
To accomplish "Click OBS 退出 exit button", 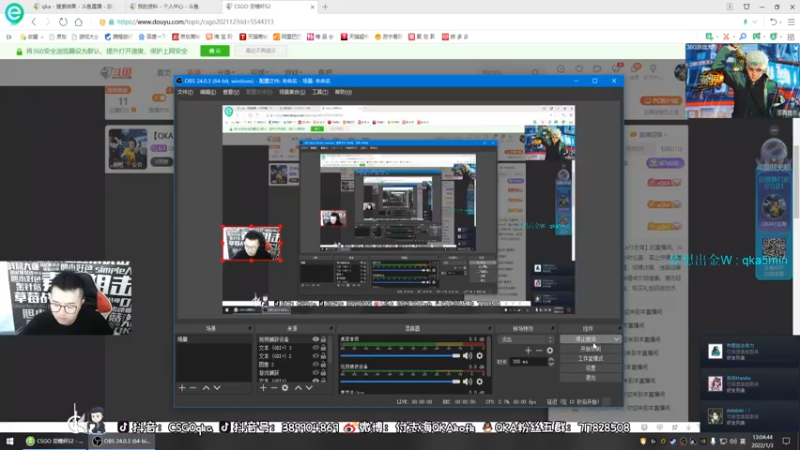I will [590, 378].
